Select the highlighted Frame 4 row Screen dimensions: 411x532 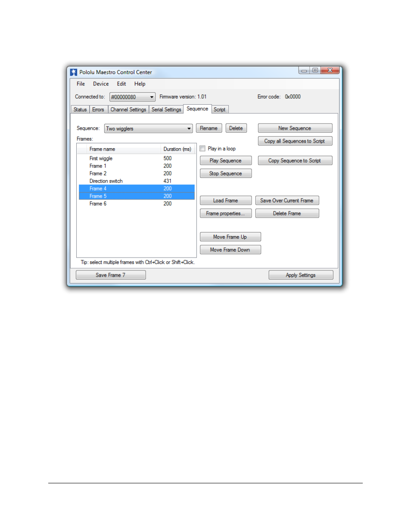pyautogui.click(x=137, y=189)
